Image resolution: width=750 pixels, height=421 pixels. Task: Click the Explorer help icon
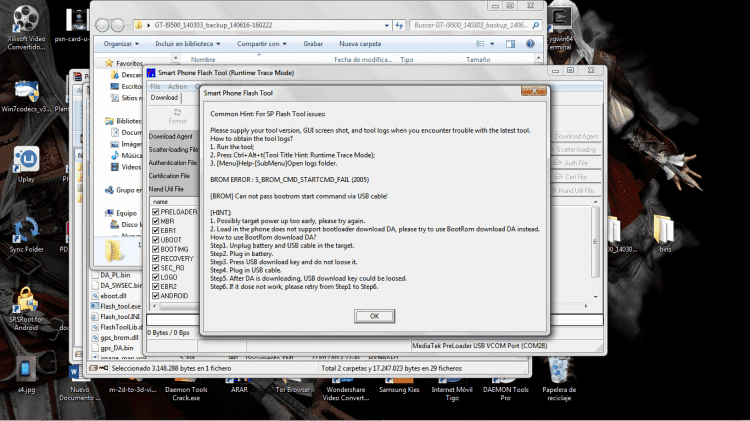(530, 44)
